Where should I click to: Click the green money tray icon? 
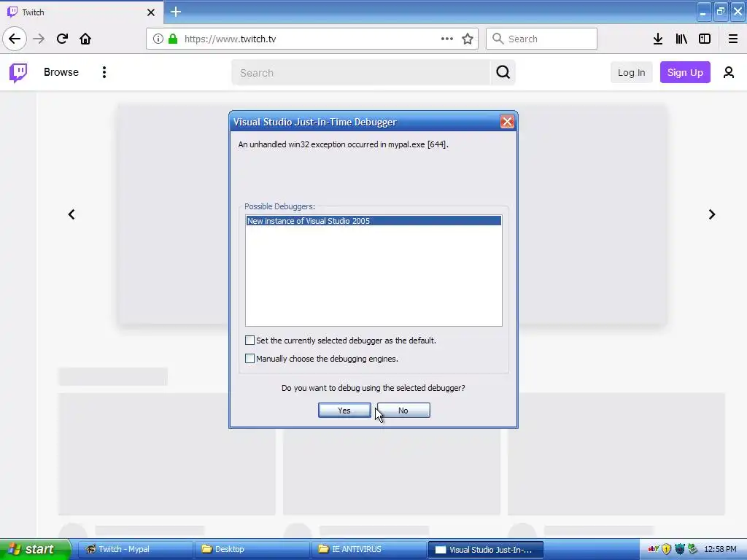(693, 549)
